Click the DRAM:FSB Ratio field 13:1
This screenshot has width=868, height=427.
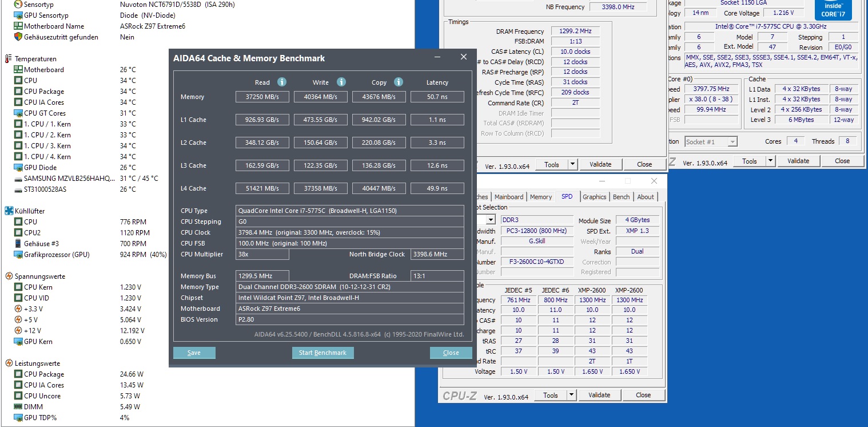(x=437, y=276)
